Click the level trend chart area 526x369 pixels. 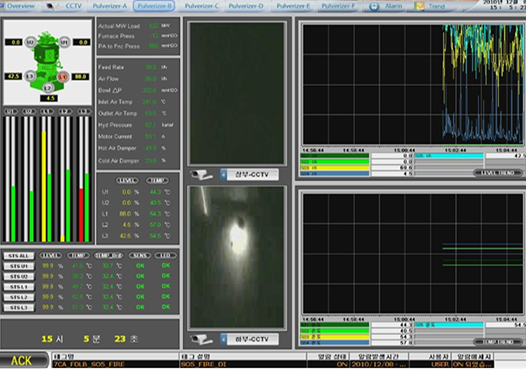click(413, 85)
